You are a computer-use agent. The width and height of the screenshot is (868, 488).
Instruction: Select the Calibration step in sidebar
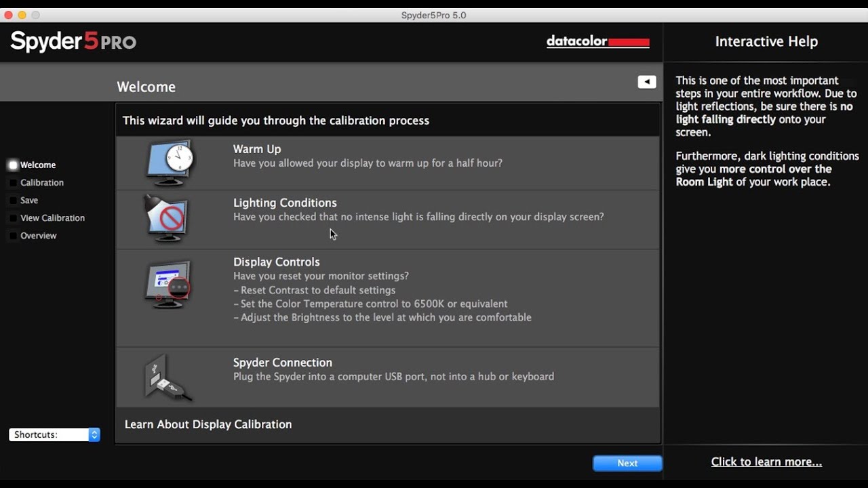(37, 182)
